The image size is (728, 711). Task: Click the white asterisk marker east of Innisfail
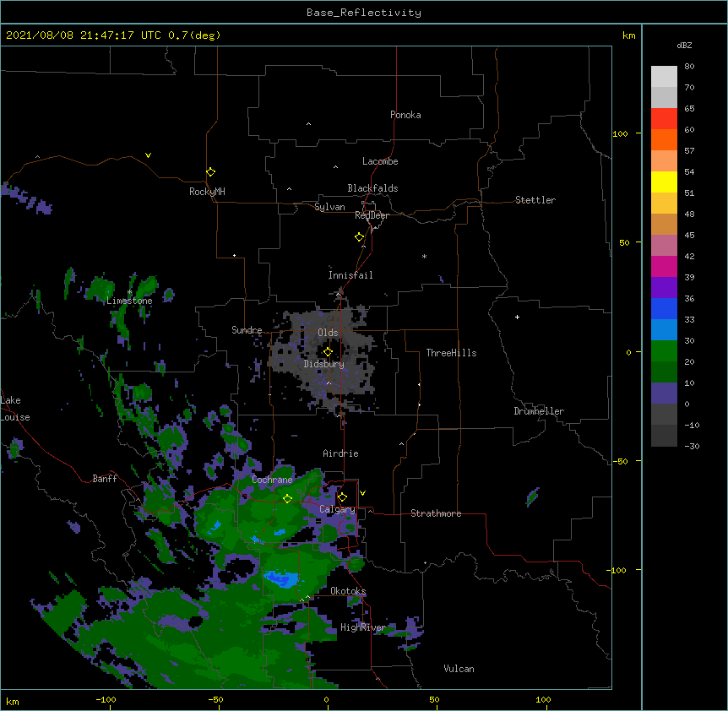[424, 256]
